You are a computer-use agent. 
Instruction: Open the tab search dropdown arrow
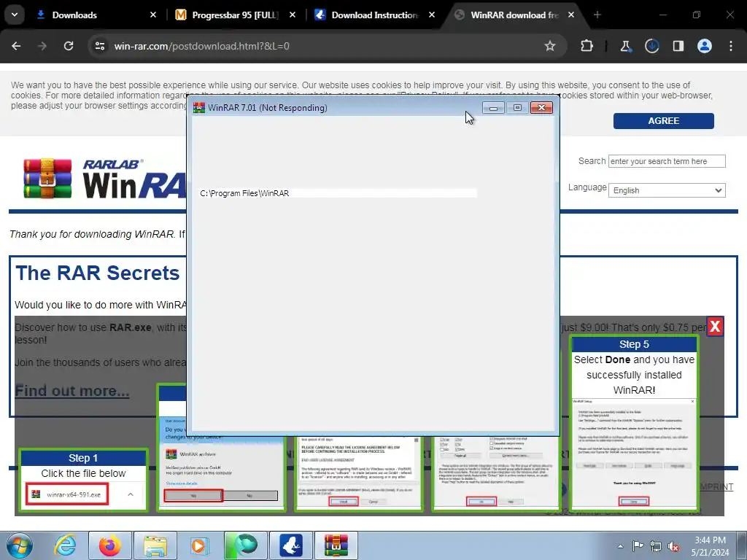pyautogui.click(x=15, y=15)
